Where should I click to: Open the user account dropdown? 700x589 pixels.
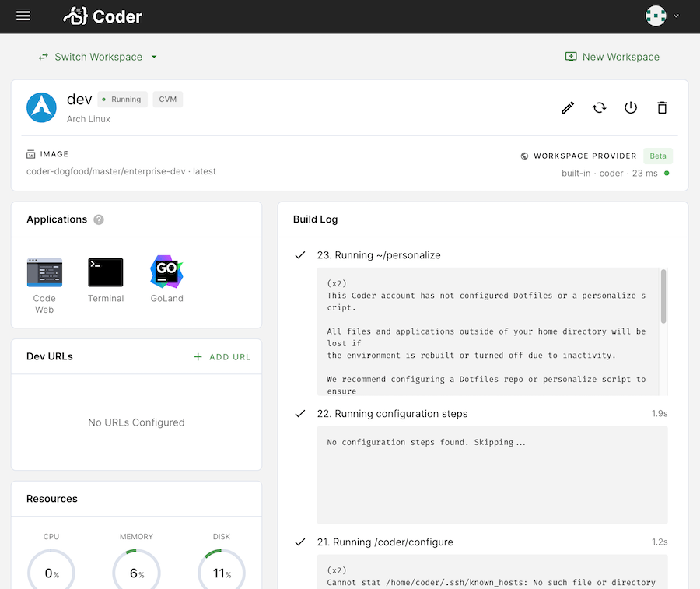(x=660, y=16)
